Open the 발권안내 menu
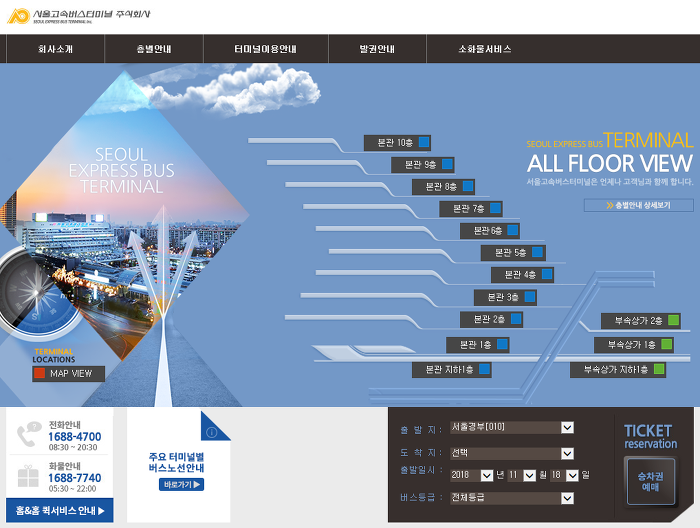The width and height of the screenshot is (700, 528). [x=378, y=49]
